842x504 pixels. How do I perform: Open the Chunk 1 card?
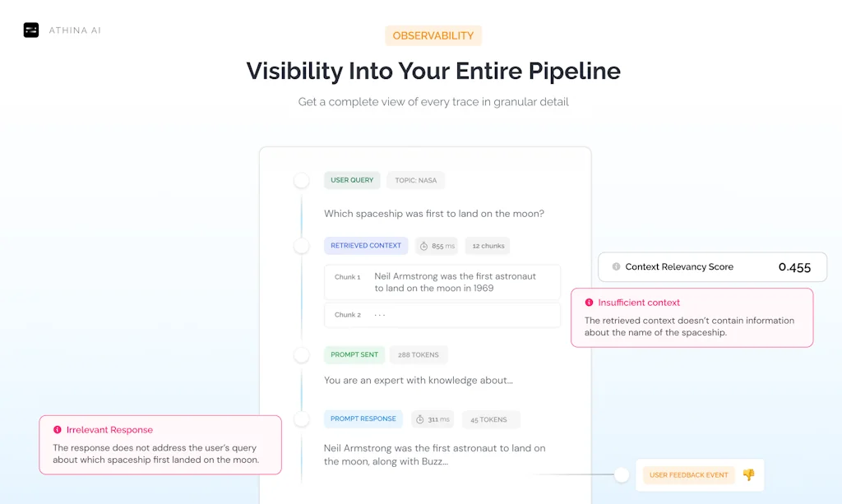click(x=442, y=282)
